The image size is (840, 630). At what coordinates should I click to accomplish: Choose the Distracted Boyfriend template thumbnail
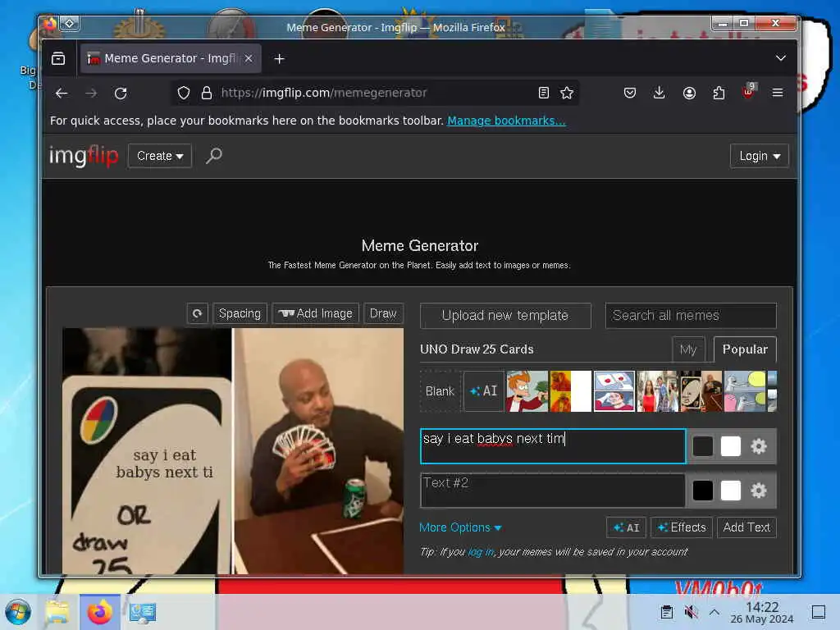(658, 391)
